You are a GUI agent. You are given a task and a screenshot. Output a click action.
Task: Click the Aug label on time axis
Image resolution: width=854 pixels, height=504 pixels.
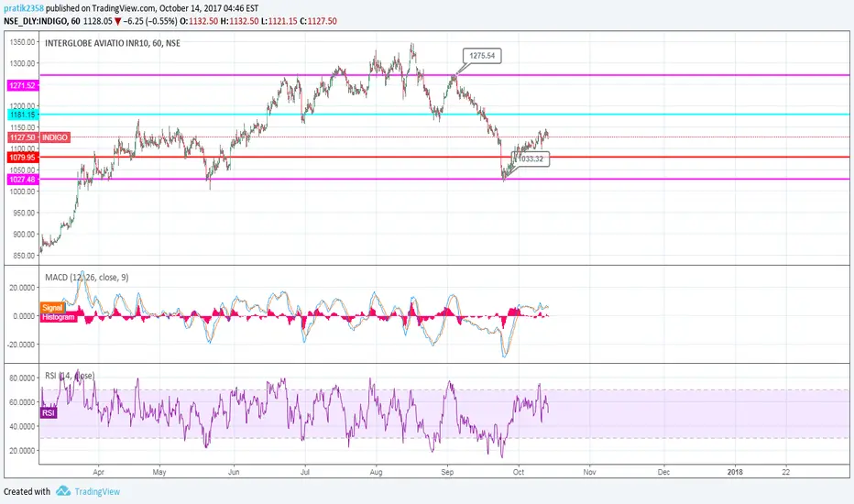pyautogui.click(x=376, y=472)
